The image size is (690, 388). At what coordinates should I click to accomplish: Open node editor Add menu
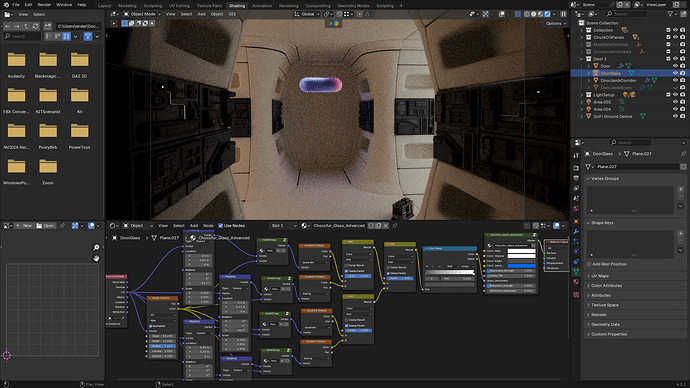(194, 226)
